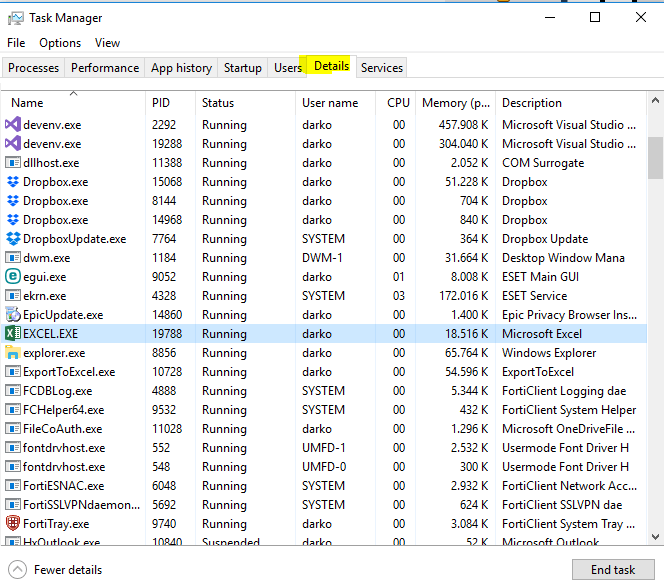Click the Windows Explorer description
This screenshot has width=664, height=588.
[x=549, y=352]
